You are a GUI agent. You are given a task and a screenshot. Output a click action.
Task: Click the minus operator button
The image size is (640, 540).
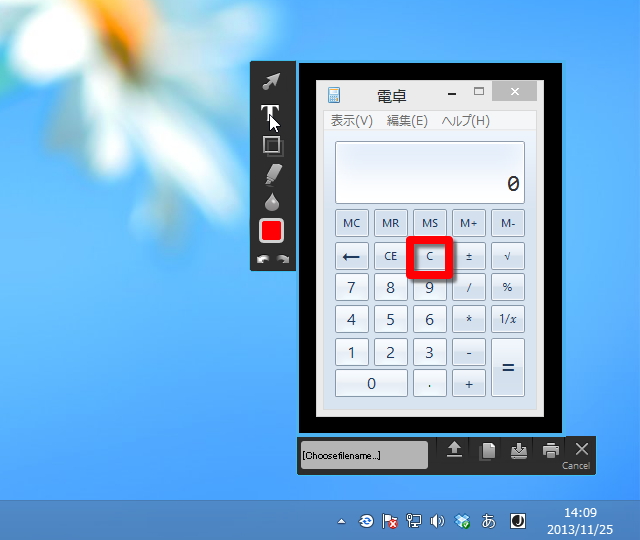click(469, 352)
